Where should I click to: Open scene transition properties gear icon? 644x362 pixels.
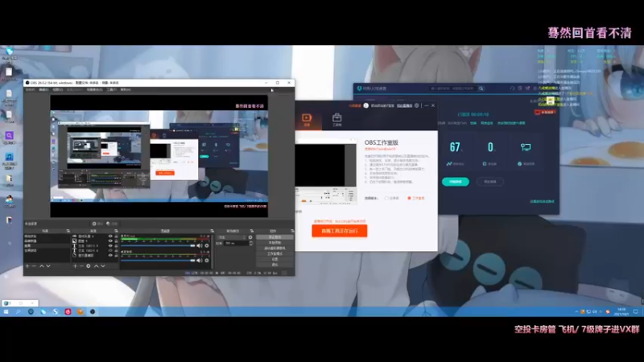coord(250,237)
